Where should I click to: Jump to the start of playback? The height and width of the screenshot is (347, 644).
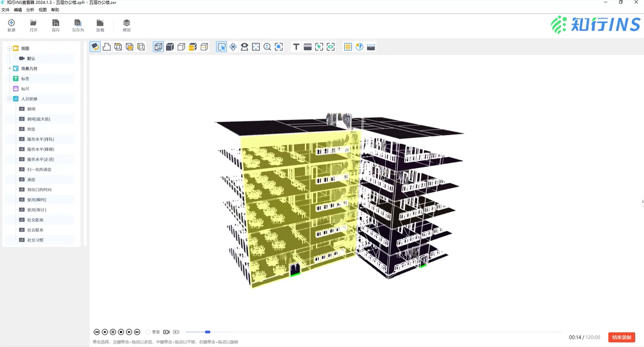pyautogui.click(x=96, y=332)
